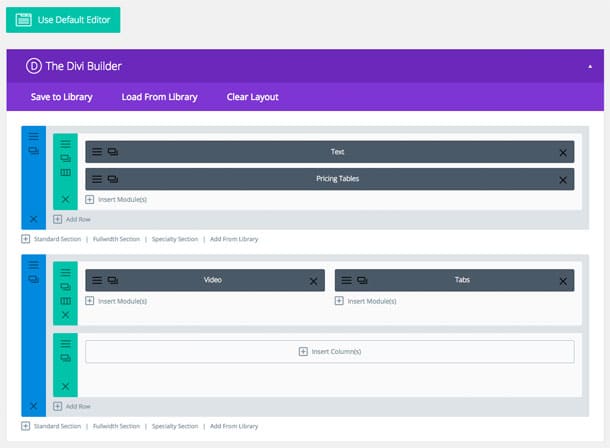Open Save to Library
The image size is (610, 448).
[61, 97]
